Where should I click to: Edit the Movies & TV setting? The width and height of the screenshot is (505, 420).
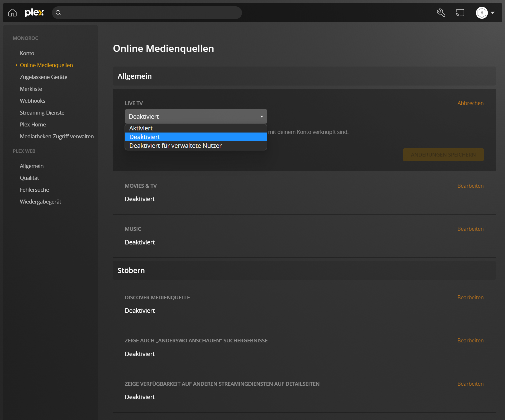pos(470,186)
